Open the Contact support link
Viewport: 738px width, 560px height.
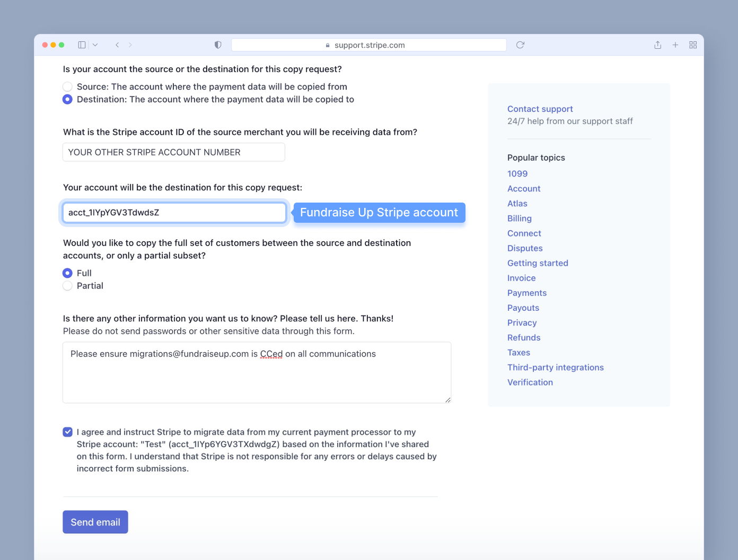[x=540, y=109]
